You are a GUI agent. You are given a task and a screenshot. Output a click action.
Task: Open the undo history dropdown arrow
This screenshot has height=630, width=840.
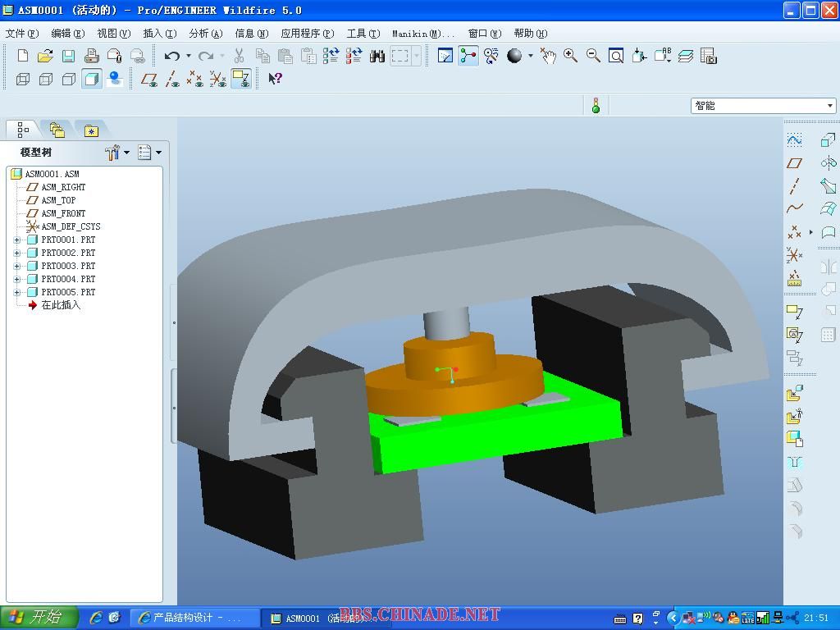(188, 56)
